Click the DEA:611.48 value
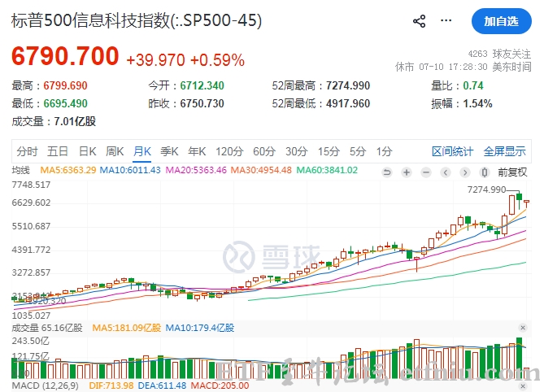The width and height of the screenshot is (544, 392). pos(162,385)
